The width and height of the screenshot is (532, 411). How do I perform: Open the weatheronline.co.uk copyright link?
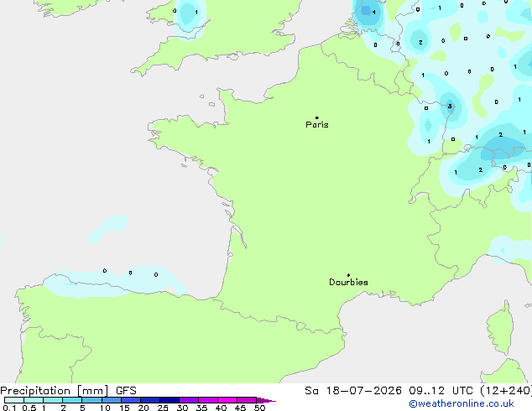coord(462,403)
